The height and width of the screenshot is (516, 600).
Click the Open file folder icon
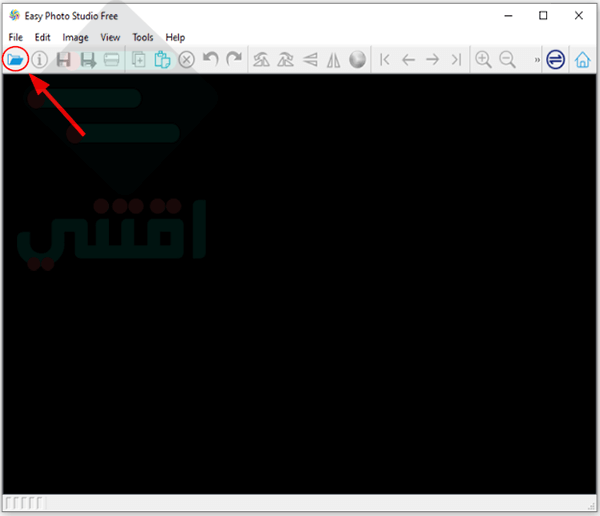(15, 60)
